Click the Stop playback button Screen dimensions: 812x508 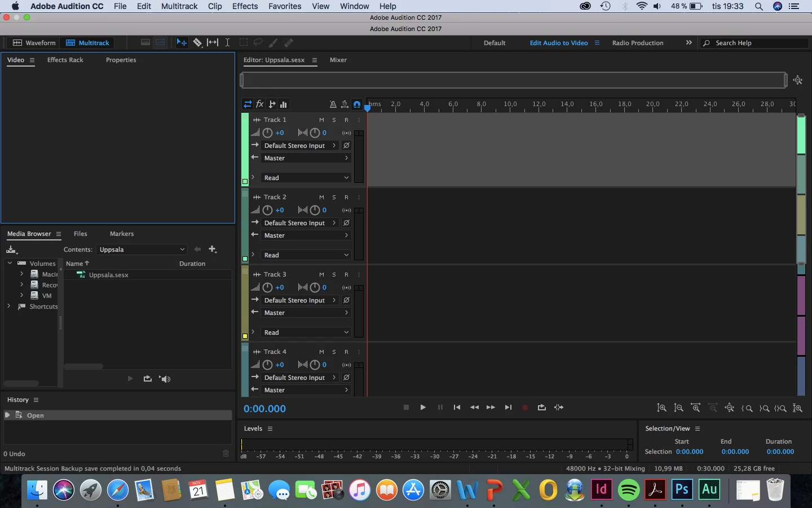pyautogui.click(x=406, y=408)
